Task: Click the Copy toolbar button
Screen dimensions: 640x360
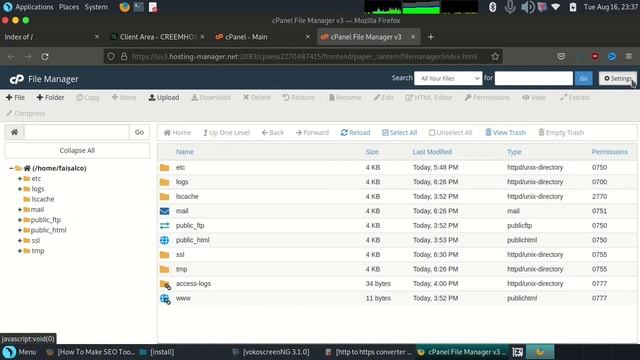Action: coord(88,98)
